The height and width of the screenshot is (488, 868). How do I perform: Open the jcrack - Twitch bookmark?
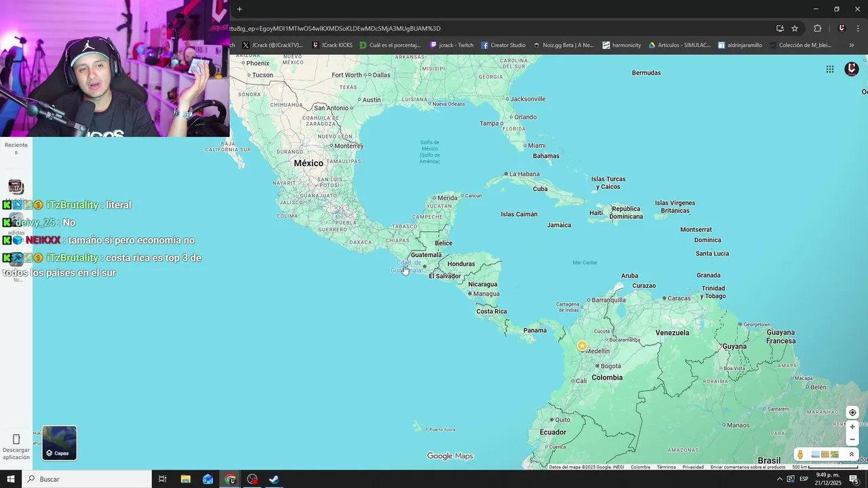click(452, 45)
